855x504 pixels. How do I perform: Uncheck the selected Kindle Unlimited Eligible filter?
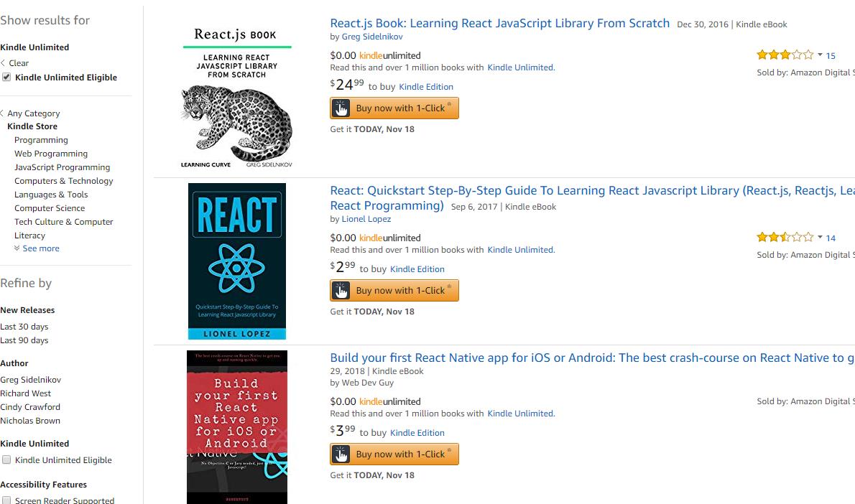[6, 78]
